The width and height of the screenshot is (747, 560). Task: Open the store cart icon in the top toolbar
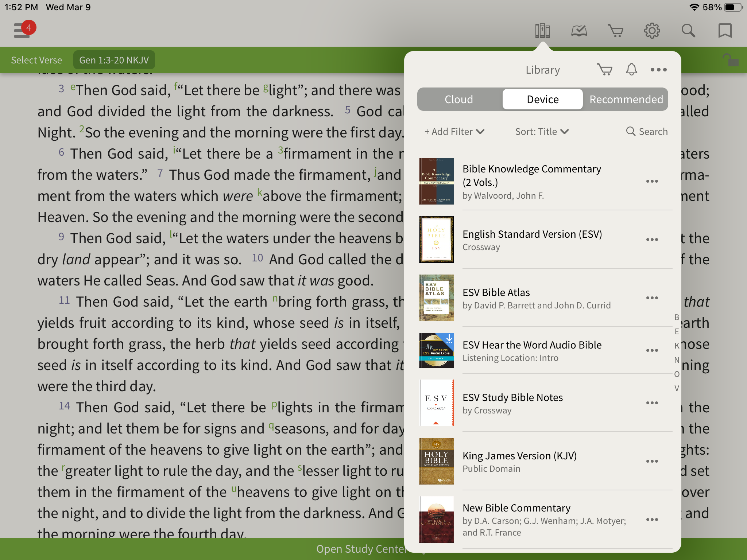point(616,31)
